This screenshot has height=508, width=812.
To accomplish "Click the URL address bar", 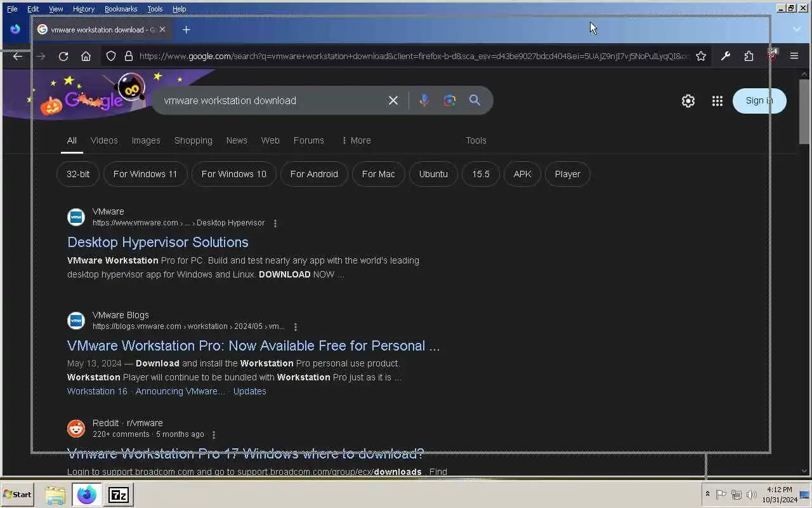I will click(x=414, y=56).
